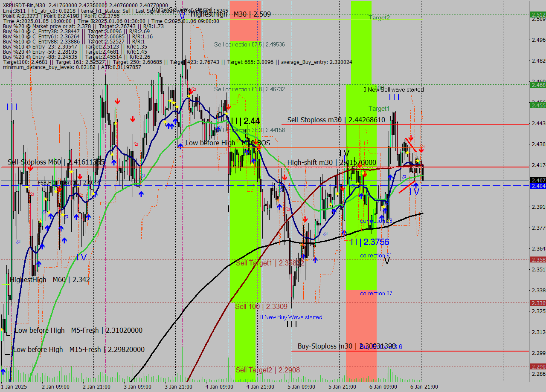Click the "6 Jan 09:00" time label
This screenshot has width=546, height=392.
click(383, 386)
